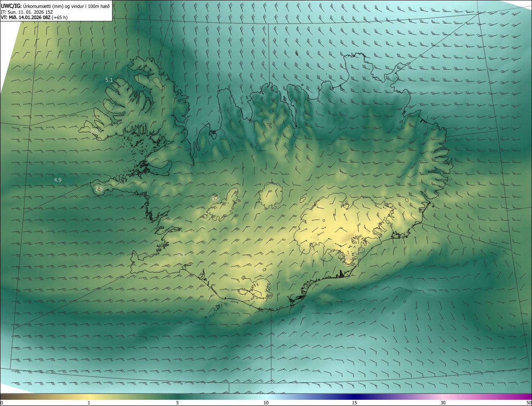Screen dimensions: 532x406
Task: Click the 2.6 value on Snæfellsnes peninsula tip
Action: [x=99, y=189]
